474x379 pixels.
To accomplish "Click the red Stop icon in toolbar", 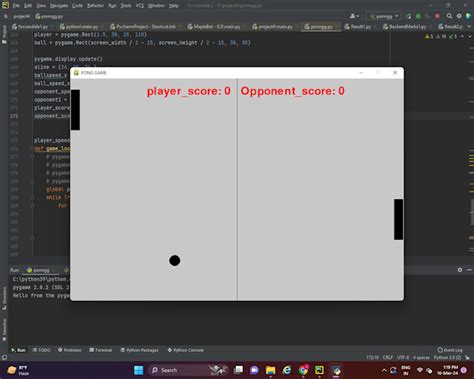I will coord(437,16).
